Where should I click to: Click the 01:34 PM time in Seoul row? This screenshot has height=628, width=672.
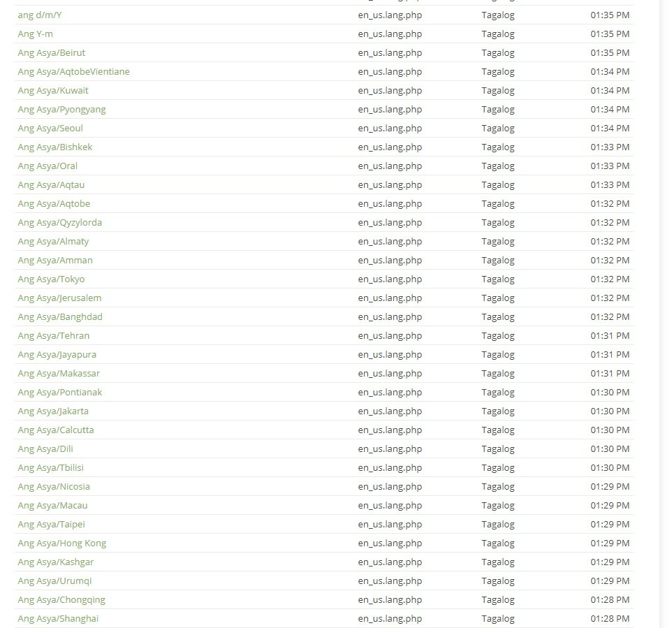point(610,128)
